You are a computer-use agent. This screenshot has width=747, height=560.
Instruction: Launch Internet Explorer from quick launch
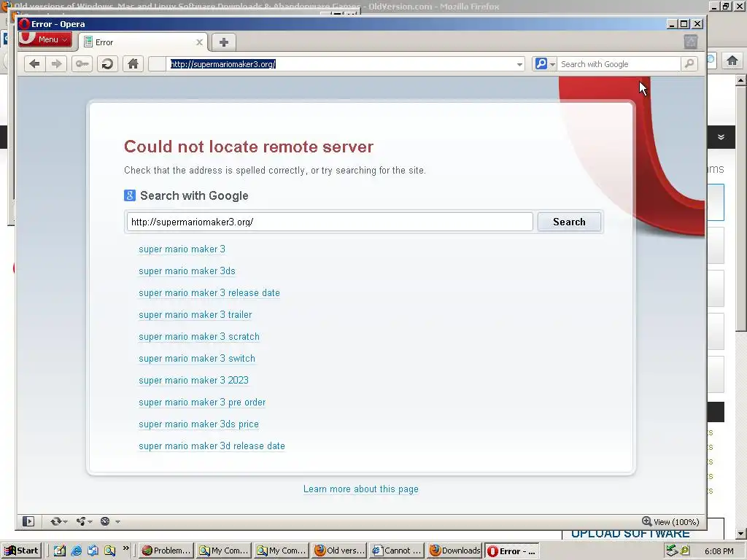click(76, 551)
